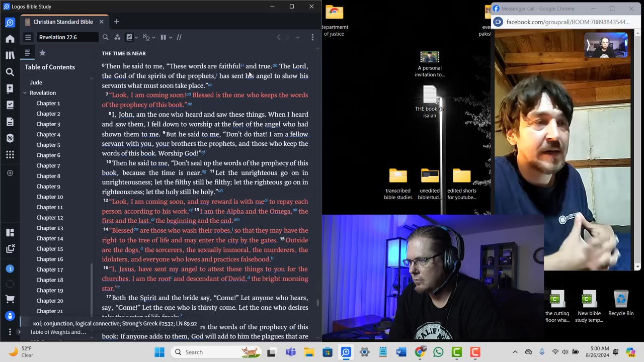Select 'THE book OF isaiah' desktop file

coord(429,102)
